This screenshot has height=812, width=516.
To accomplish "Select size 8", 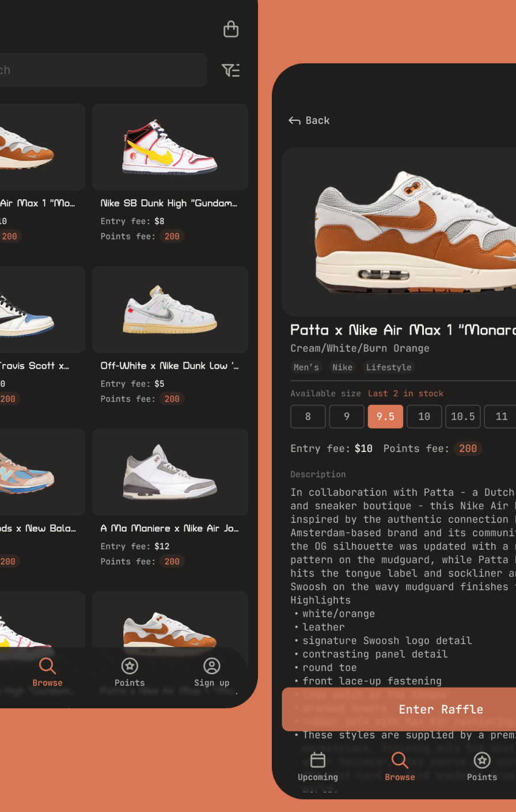I will [308, 416].
